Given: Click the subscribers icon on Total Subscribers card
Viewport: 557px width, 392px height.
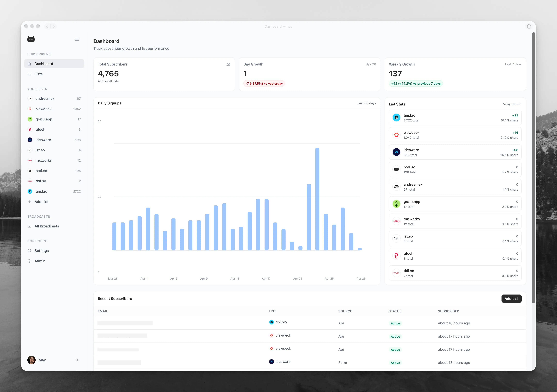Looking at the screenshot, I should [x=228, y=64].
